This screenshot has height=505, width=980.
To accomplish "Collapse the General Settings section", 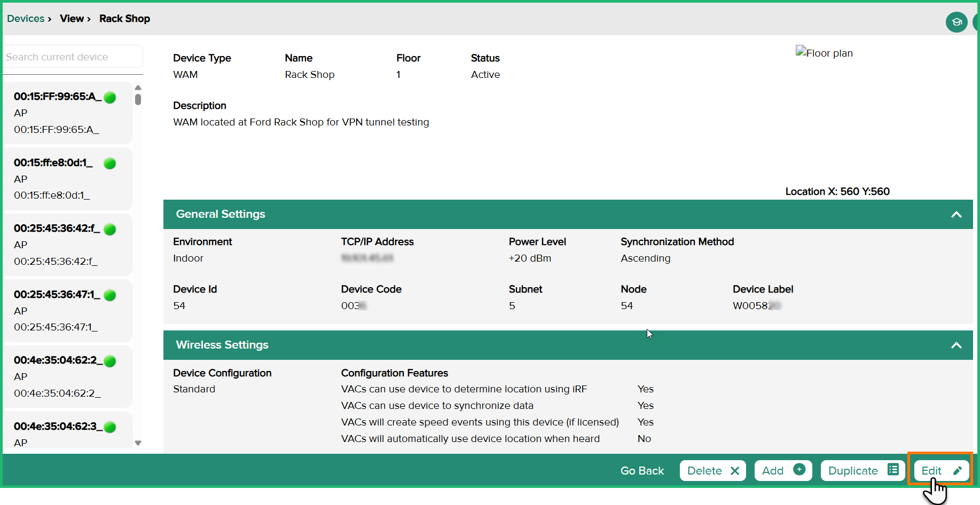I will pos(956,215).
